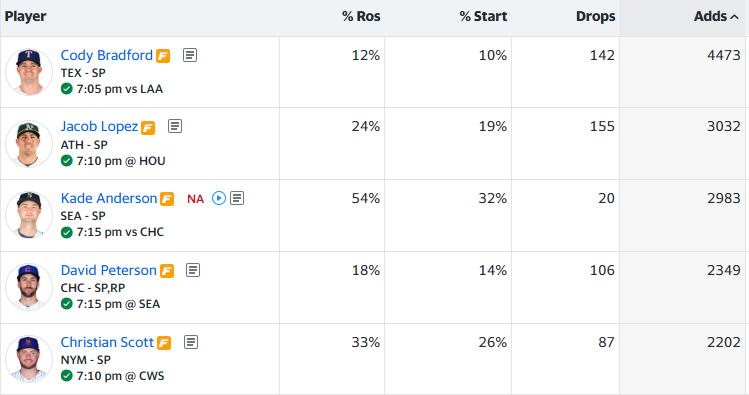Click the orange F badge beside David Peterson
Image resolution: width=749 pixels, height=395 pixels.
coord(167,271)
